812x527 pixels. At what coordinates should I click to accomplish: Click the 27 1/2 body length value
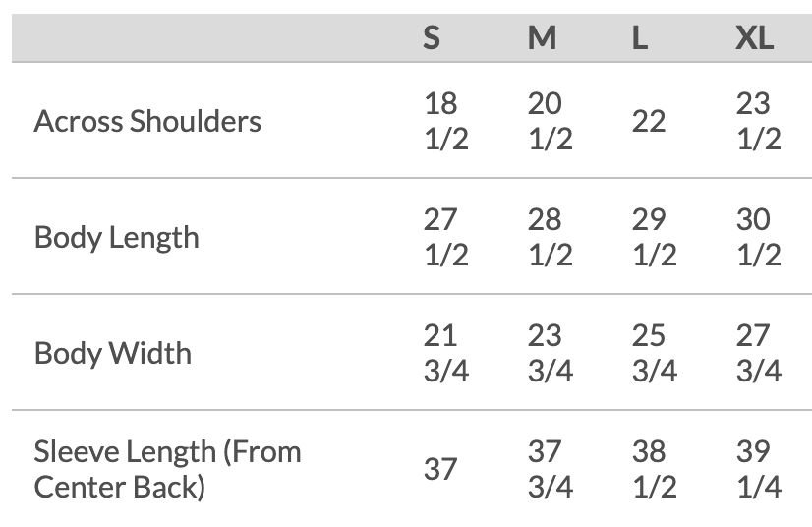(x=446, y=237)
